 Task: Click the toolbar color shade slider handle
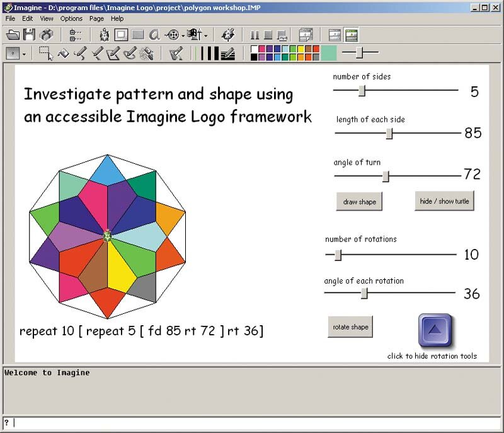(359, 52)
